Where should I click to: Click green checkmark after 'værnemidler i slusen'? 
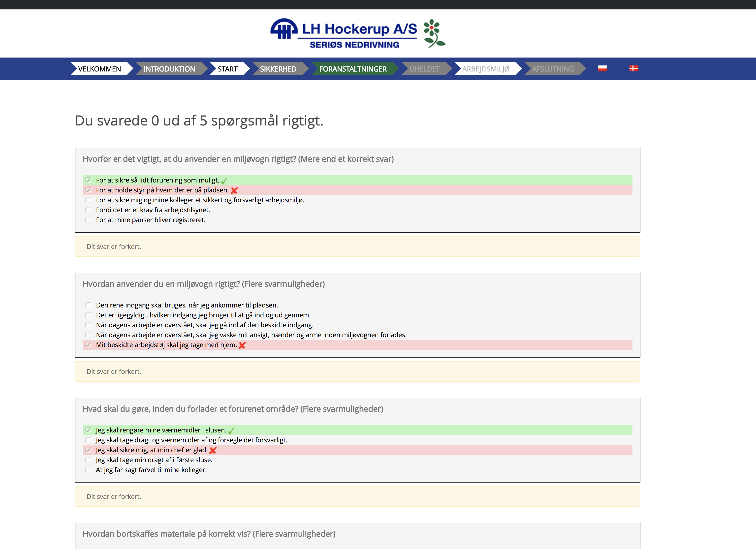231,431
